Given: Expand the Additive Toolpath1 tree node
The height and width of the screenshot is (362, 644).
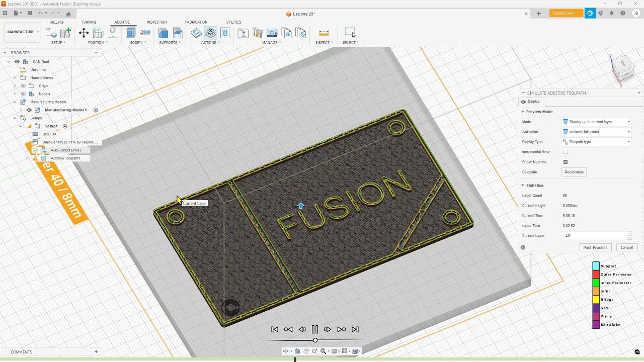Looking at the screenshot, I should [x=27, y=158].
